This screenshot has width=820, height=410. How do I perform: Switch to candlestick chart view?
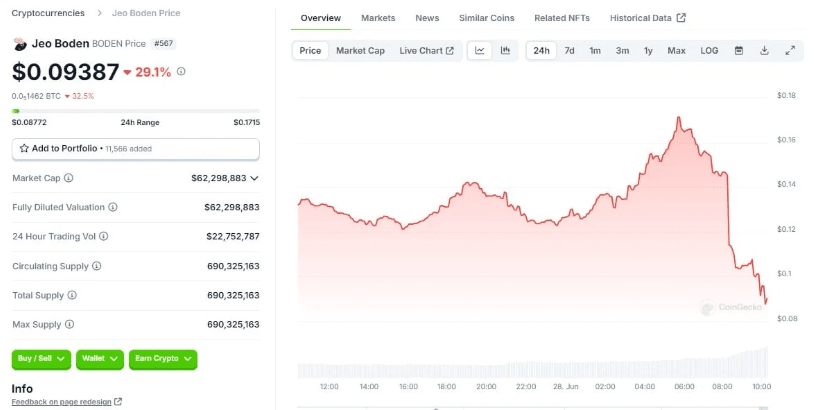505,50
